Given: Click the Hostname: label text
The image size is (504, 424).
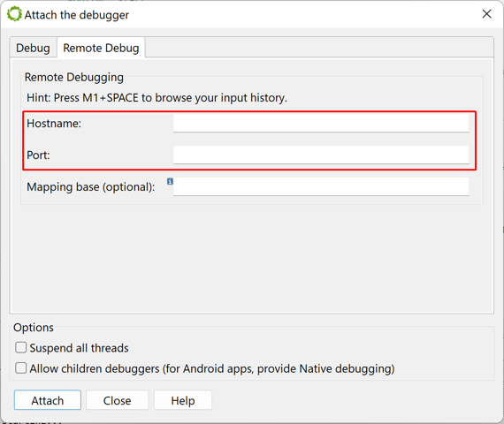Looking at the screenshot, I should (54, 124).
